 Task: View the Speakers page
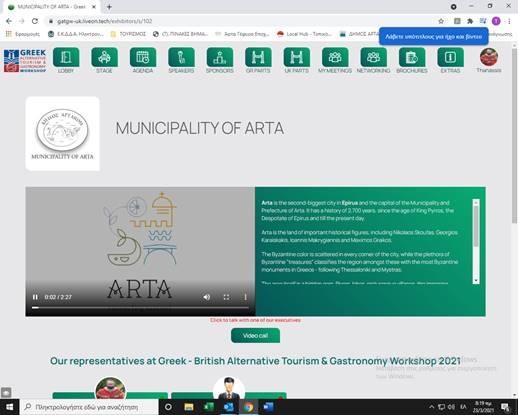coord(181,57)
